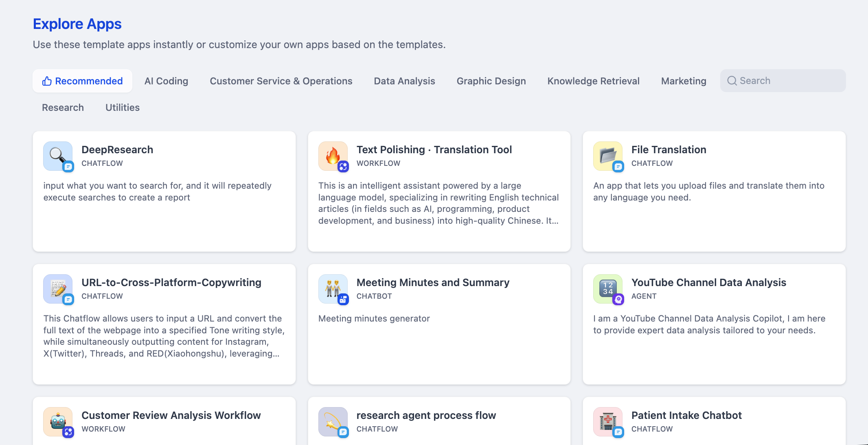Image resolution: width=868 pixels, height=445 pixels.
Task: Click the Meeting Minutes people icon
Action: [333, 289]
